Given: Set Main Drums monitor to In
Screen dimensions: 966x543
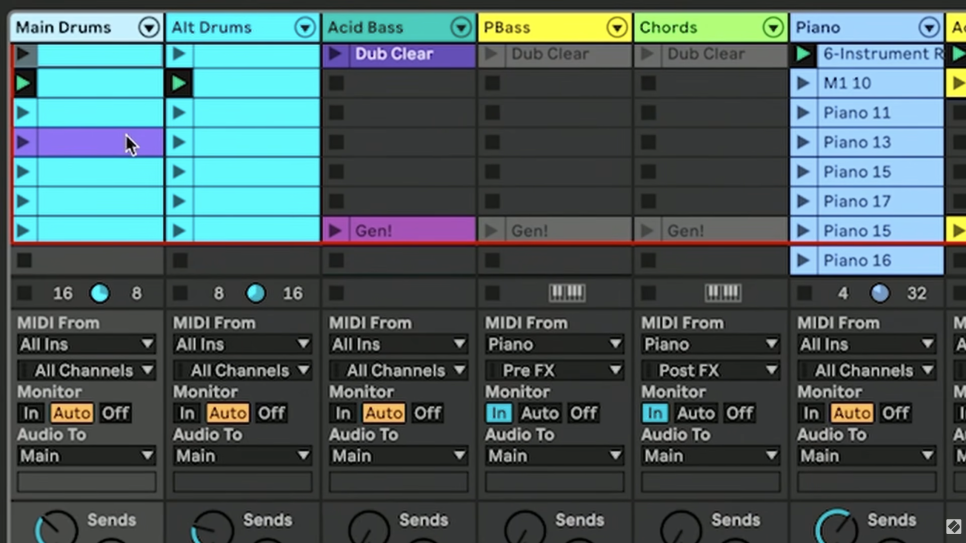Looking at the screenshot, I should [x=30, y=414].
